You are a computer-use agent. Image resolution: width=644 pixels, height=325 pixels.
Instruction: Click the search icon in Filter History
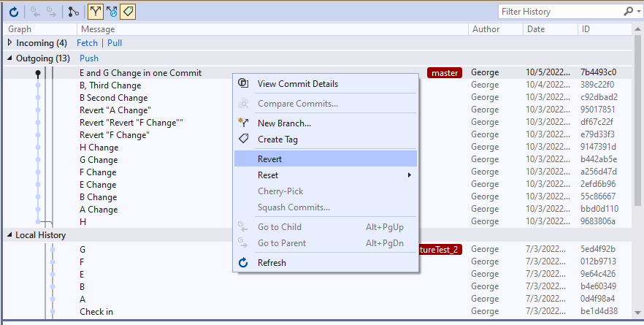(628, 12)
